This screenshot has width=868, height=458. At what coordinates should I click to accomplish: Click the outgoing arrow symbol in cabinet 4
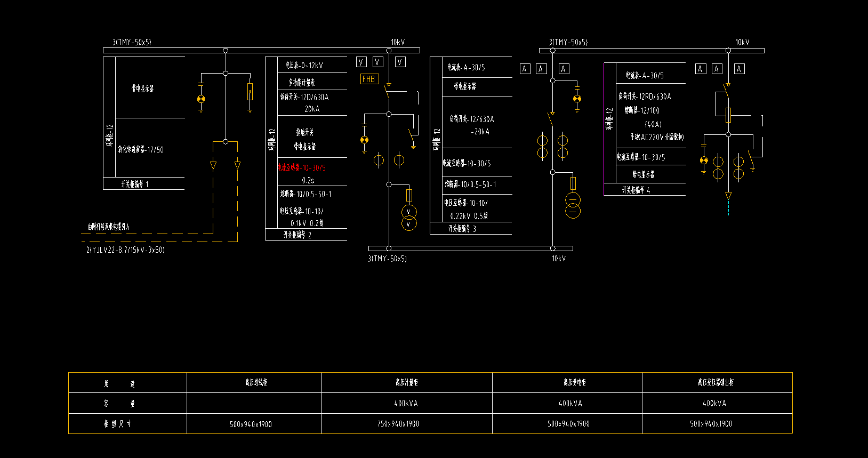tap(728, 196)
